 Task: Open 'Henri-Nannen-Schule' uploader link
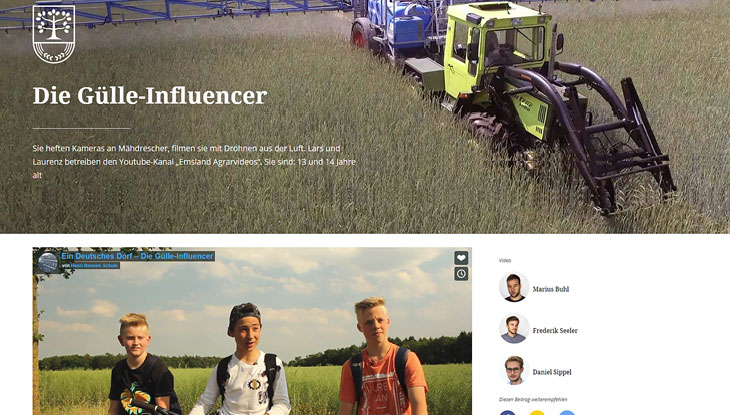pyautogui.click(x=95, y=265)
